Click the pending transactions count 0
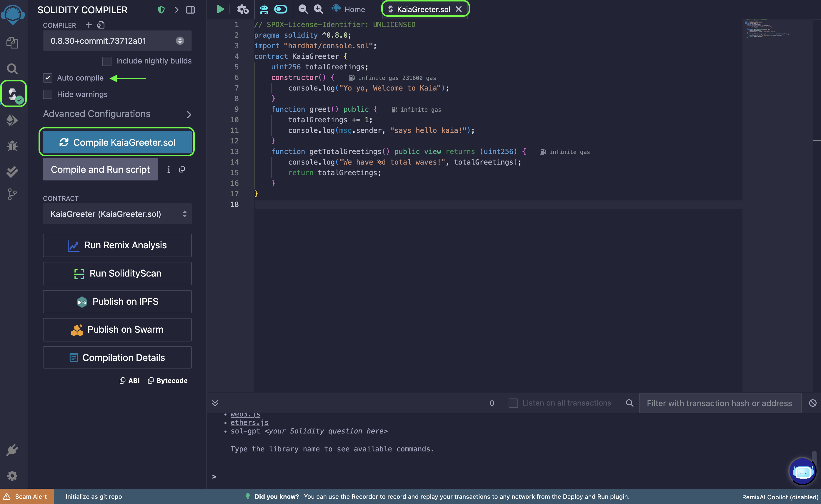Viewport: 821px width, 504px height. [x=492, y=403]
